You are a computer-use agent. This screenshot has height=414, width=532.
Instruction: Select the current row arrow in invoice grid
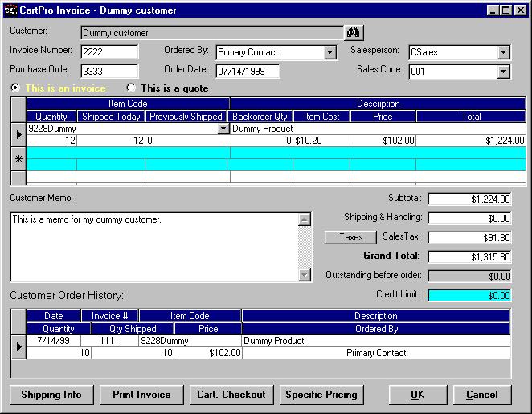[18, 135]
